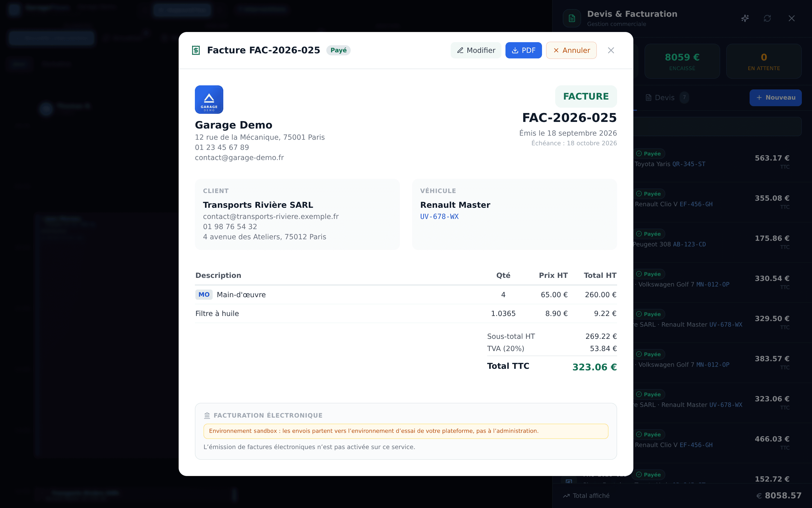
Task: Click the UV-678-WX plate in Véhicule card
Action: tap(439, 217)
